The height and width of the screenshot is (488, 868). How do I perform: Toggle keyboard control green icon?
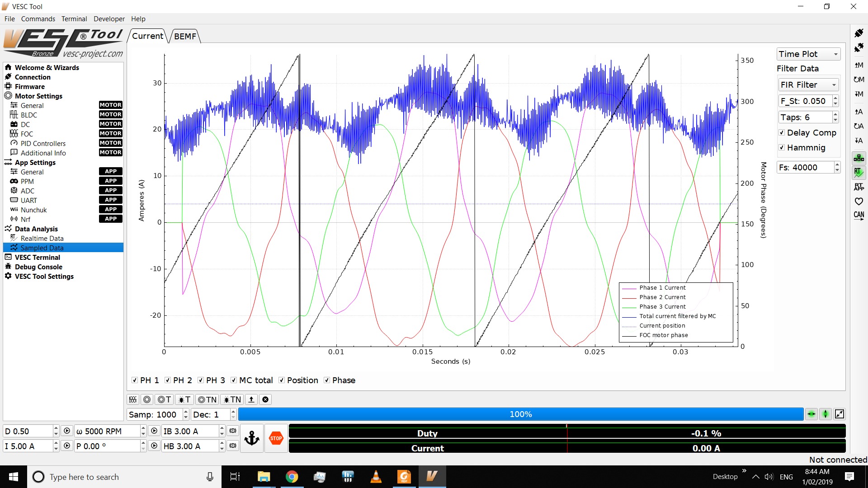[859, 158]
